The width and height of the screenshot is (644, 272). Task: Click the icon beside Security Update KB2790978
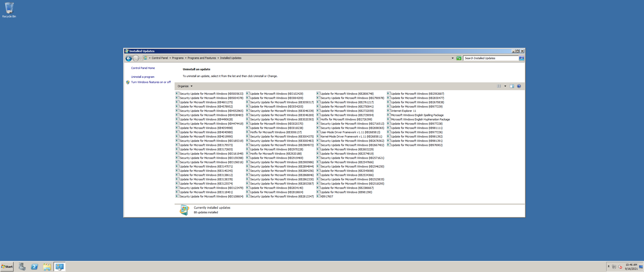(318, 98)
